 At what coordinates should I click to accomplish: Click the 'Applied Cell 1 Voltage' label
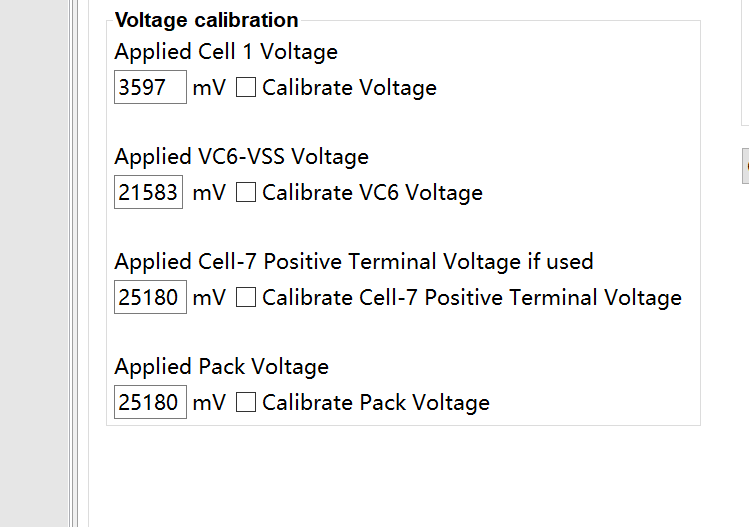[x=226, y=52]
